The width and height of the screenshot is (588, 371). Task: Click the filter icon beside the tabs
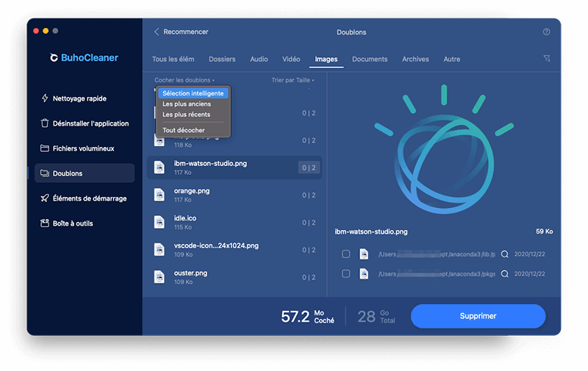[547, 59]
